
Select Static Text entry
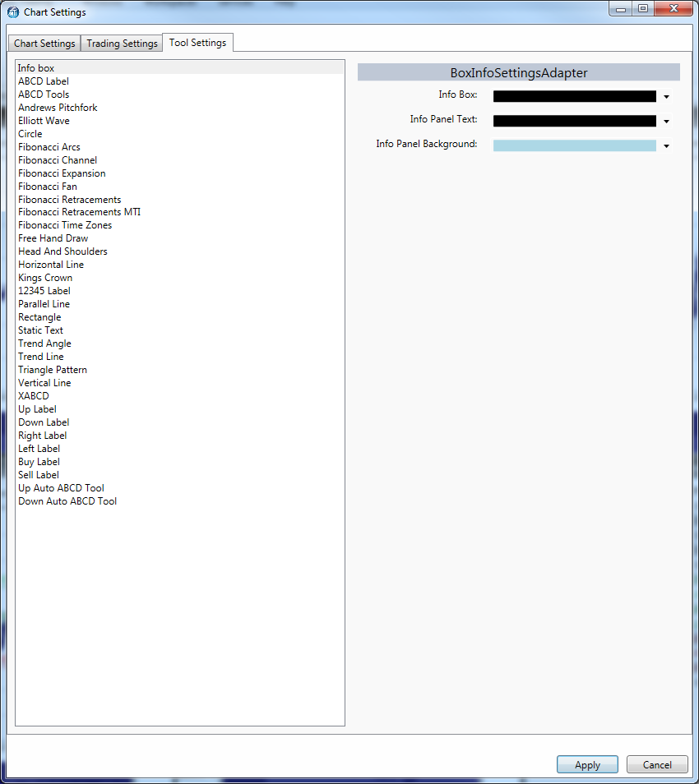[x=180, y=330]
